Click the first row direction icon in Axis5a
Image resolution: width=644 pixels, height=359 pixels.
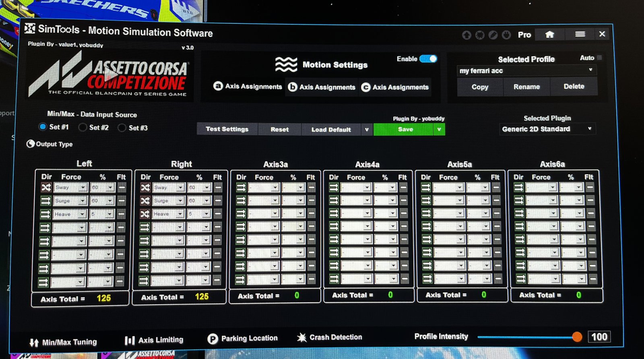click(x=426, y=188)
